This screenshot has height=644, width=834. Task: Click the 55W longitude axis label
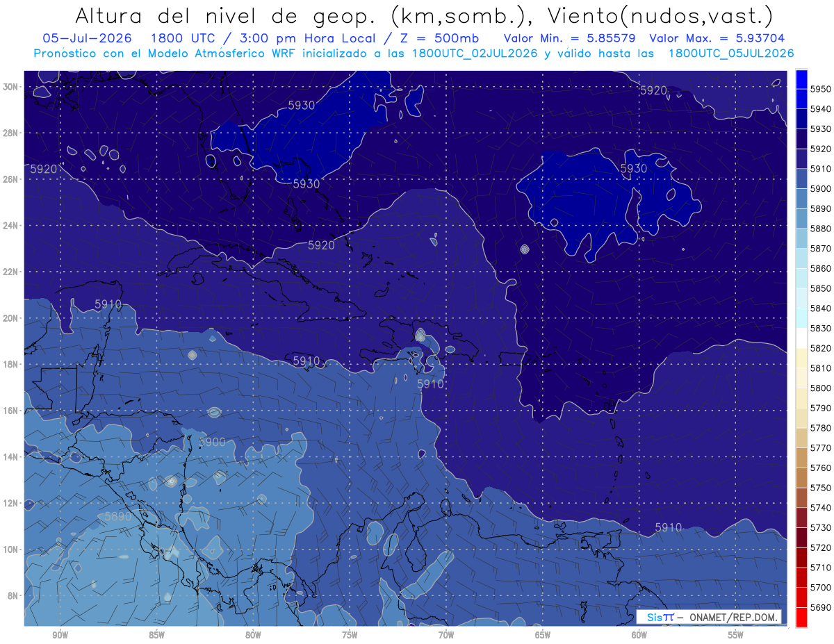(x=736, y=635)
